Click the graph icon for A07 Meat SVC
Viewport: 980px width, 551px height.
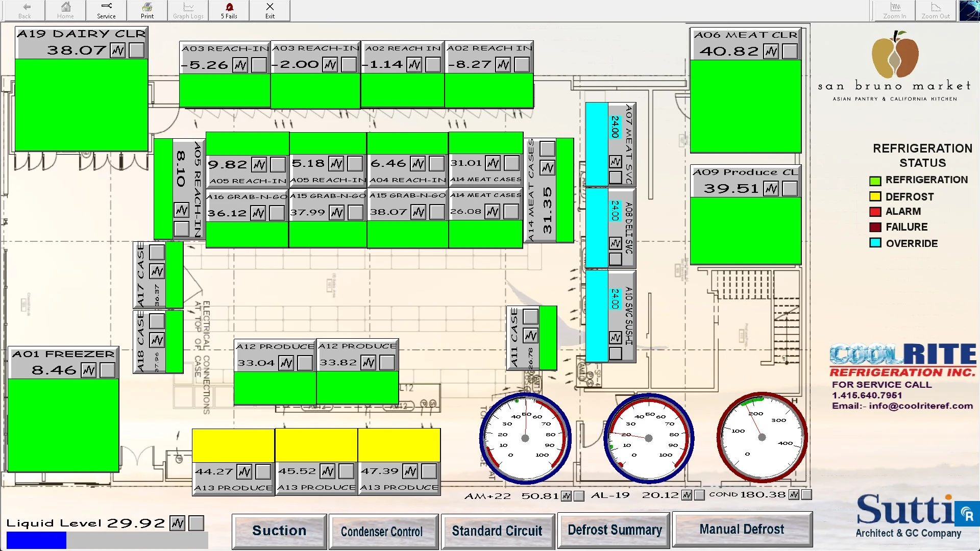(x=616, y=162)
